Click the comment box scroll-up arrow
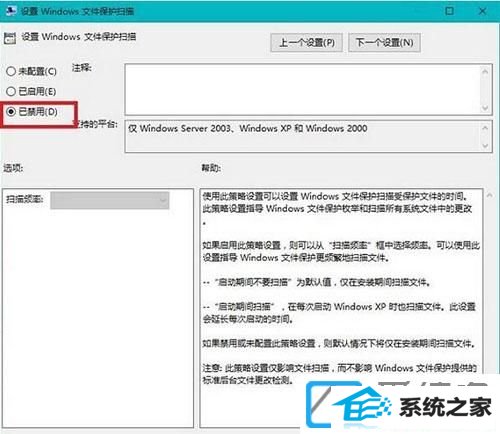The width and height of the screenshot is (500, 434). [x=485, y=71]
